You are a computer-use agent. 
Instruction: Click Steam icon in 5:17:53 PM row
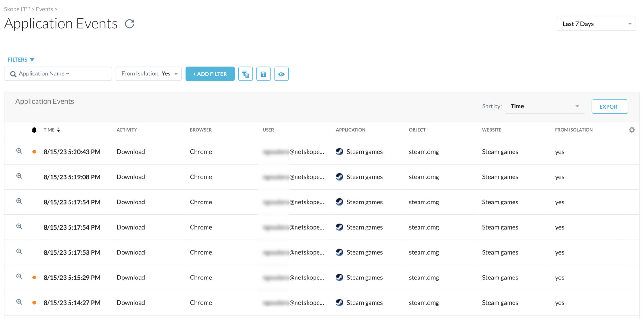click(x=339, y=252)
